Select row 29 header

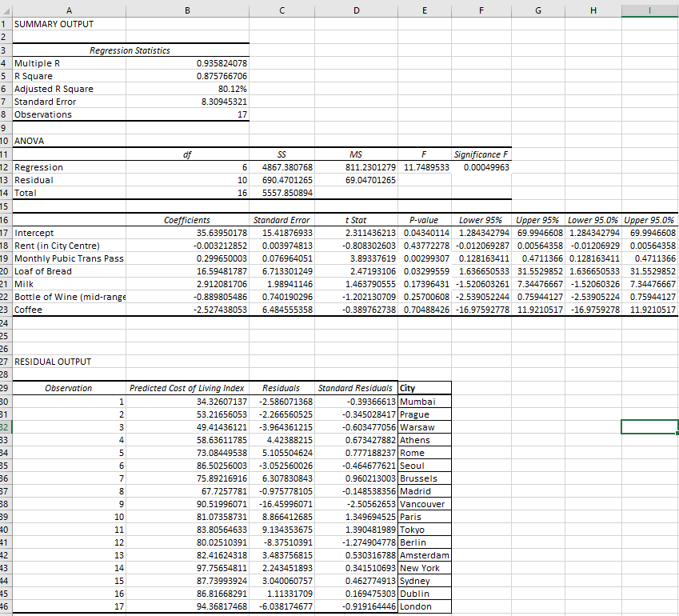(x=7, y=388)
